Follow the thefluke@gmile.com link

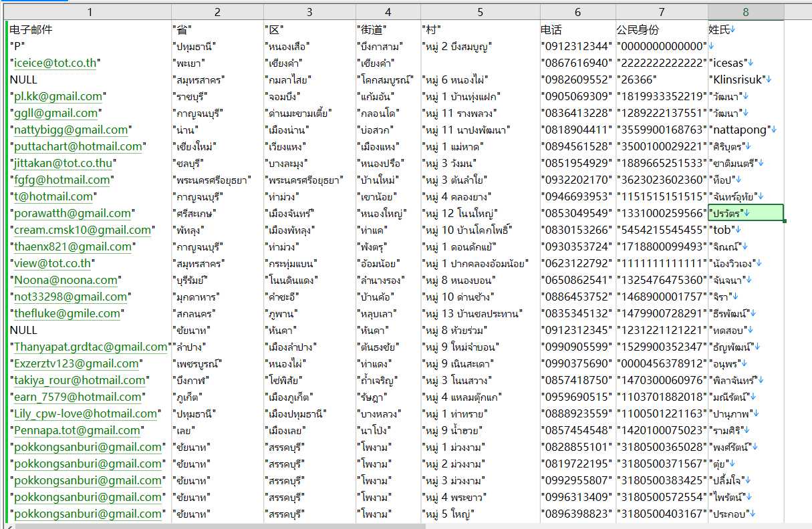67,313
